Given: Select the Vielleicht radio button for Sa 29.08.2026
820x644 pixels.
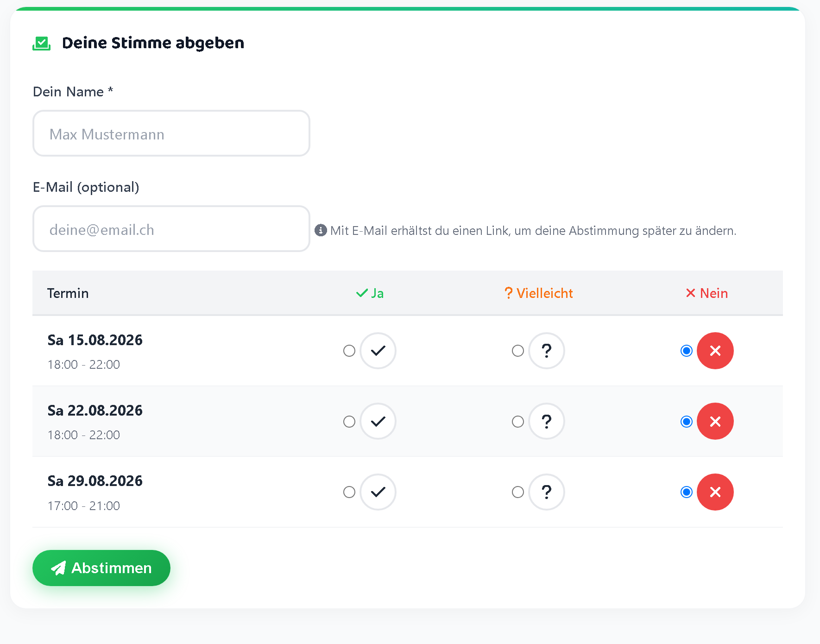Looking at the screenshot, I should coord(518,492).
